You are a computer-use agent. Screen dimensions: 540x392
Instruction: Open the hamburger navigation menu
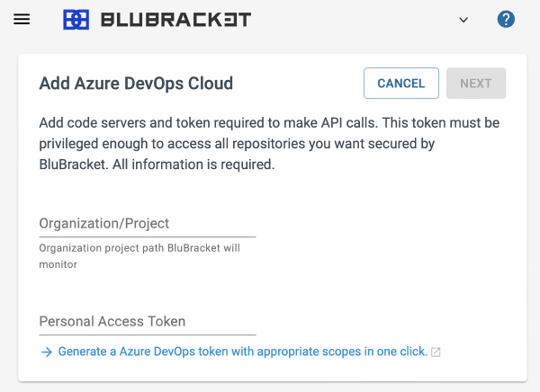(x=22, y=19)
